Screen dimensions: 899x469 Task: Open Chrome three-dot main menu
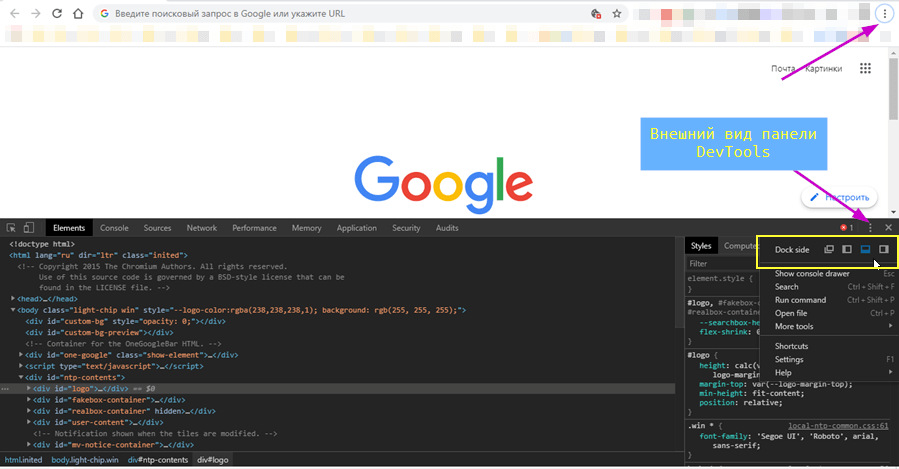885,14
